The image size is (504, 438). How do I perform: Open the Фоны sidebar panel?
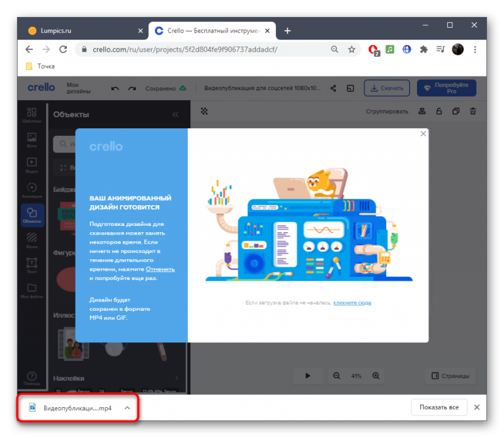tap(31, 240)
